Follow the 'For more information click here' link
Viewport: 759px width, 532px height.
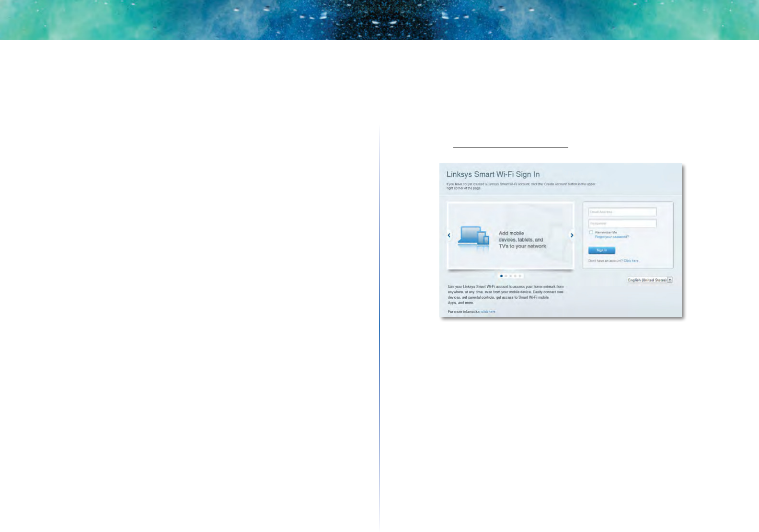tap(488, 312)
